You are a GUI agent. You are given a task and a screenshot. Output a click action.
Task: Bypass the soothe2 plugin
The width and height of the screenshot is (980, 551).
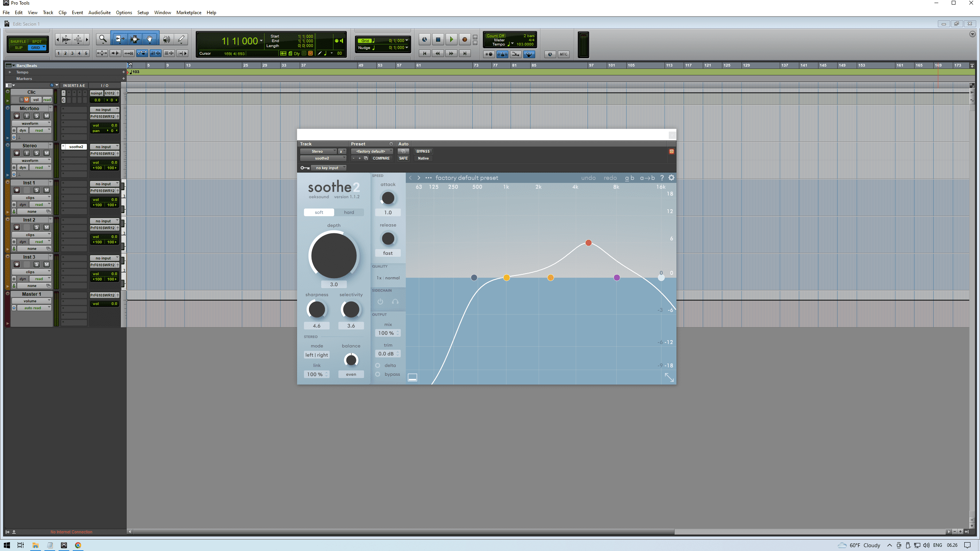423,151
